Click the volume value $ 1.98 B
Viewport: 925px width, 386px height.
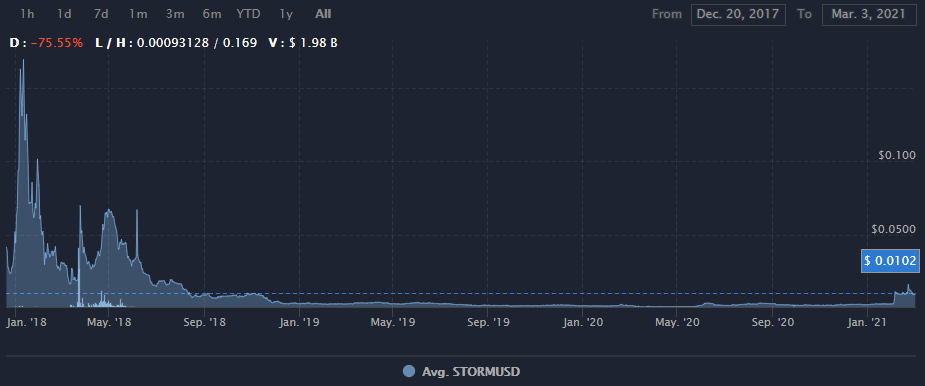pyautogui.click(x=313, y=43)
